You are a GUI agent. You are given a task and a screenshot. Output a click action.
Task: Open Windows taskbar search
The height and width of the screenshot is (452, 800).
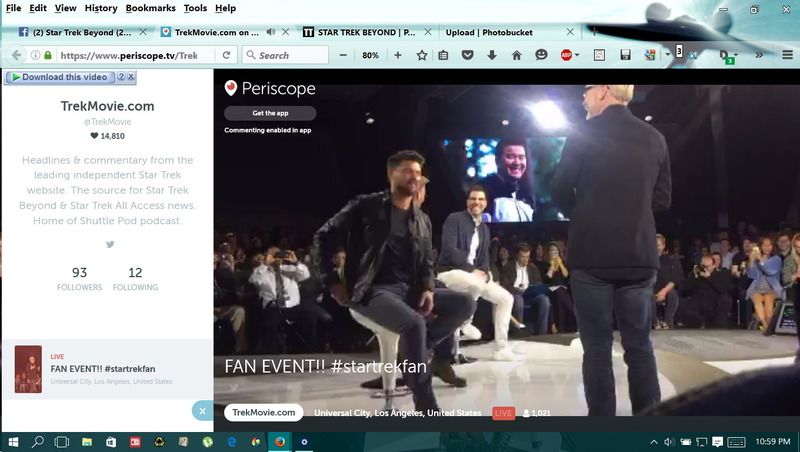(x=37, y=442)
